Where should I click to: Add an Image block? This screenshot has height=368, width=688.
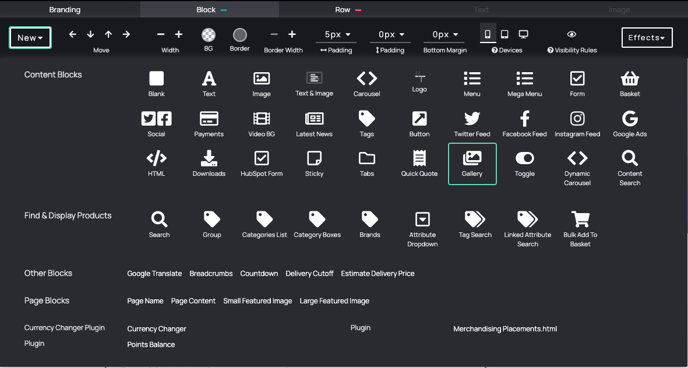click(262, 84)
